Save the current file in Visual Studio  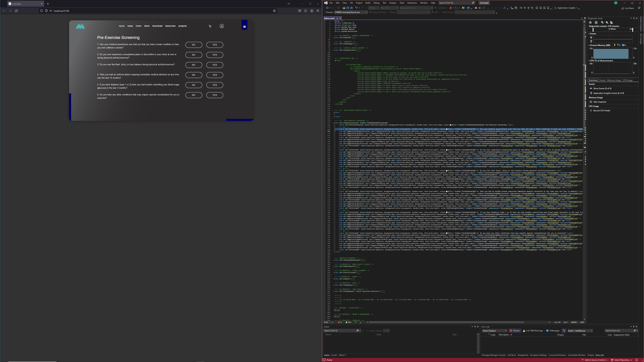point(348,8)
